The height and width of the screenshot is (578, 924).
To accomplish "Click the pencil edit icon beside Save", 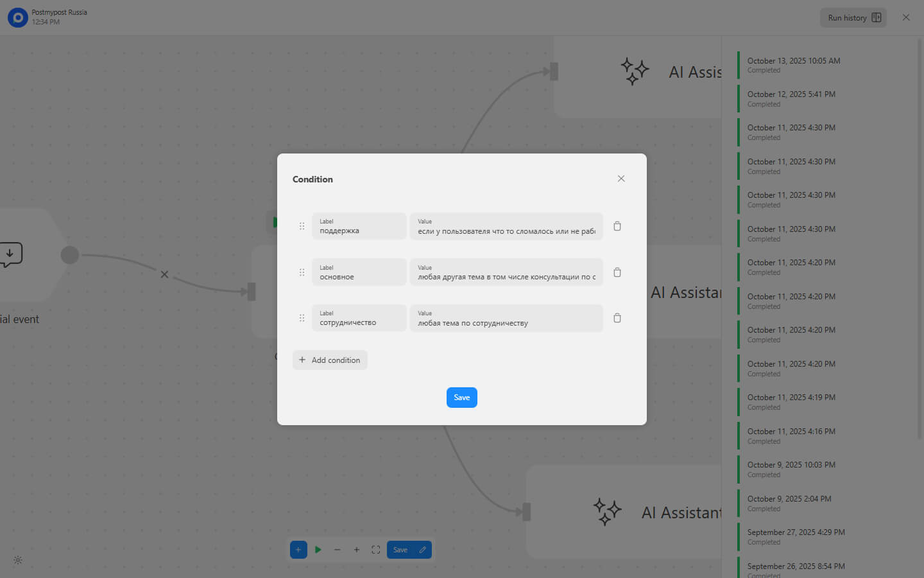I will [x=422, y=550].
